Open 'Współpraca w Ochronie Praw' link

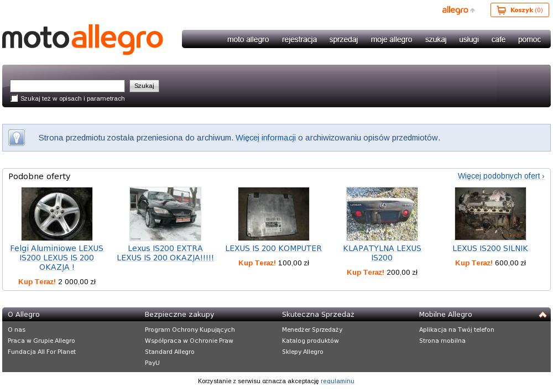point(189,341)
